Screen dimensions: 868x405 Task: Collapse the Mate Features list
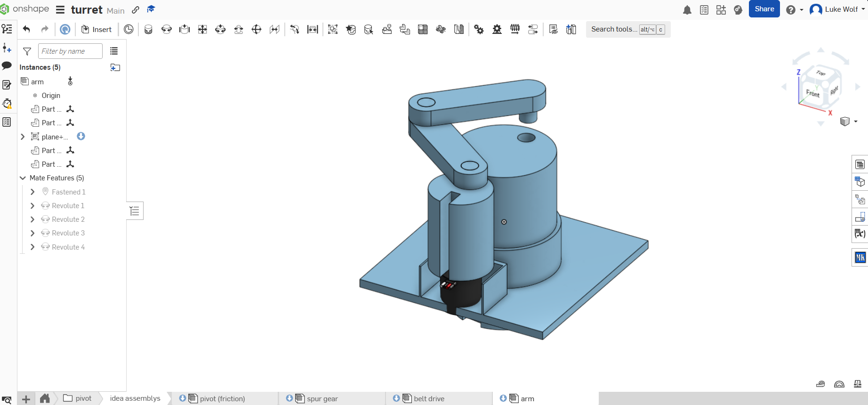point(23,178)
